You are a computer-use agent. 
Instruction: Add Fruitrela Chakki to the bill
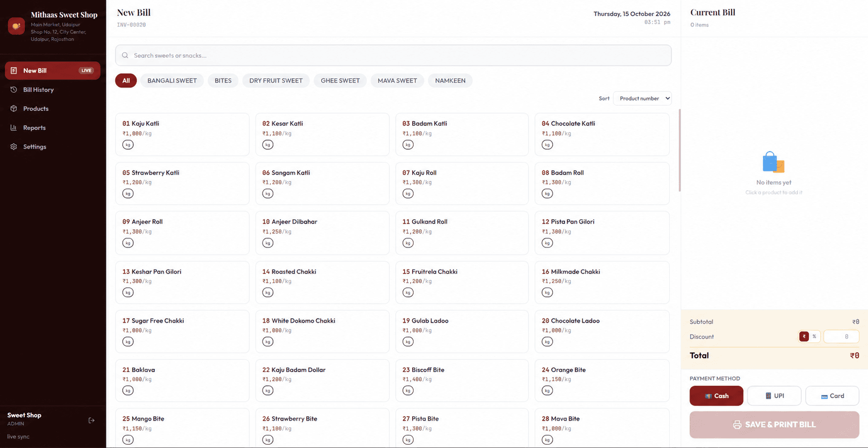click(x=462, y=282)
